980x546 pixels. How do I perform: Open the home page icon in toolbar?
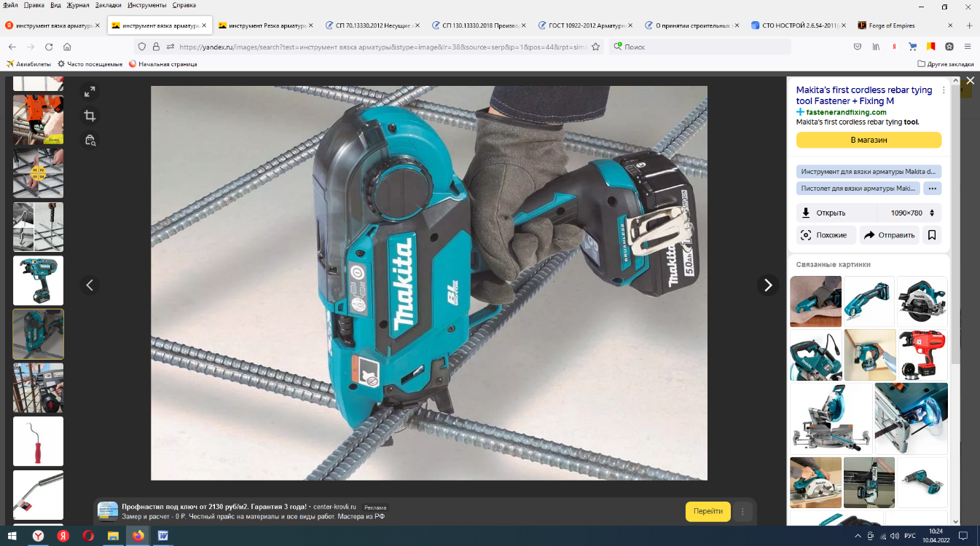pyautogui.click(x=67, y=47)
